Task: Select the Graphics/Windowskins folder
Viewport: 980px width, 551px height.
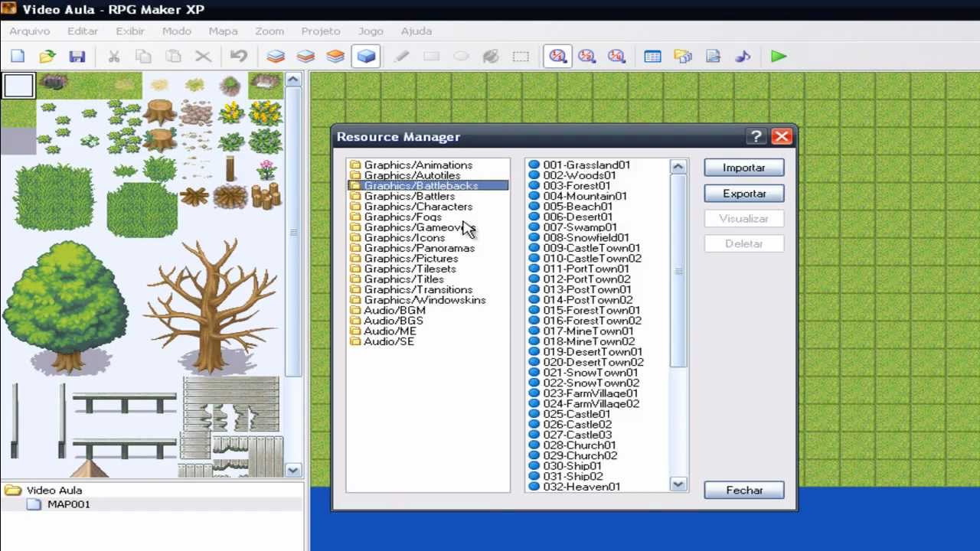Action: [x=425, y=300]
